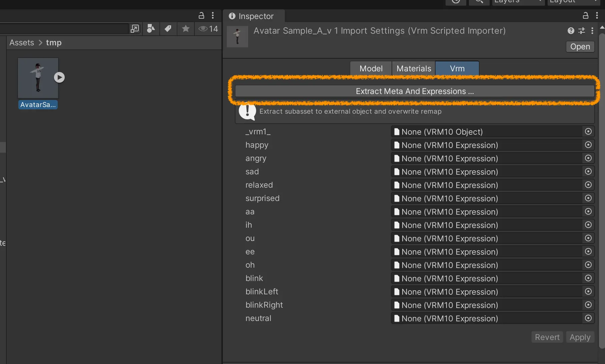Open the importer presets icon
Image resolution: width=605 pixels, height=364 pixels.
(582, 31)
